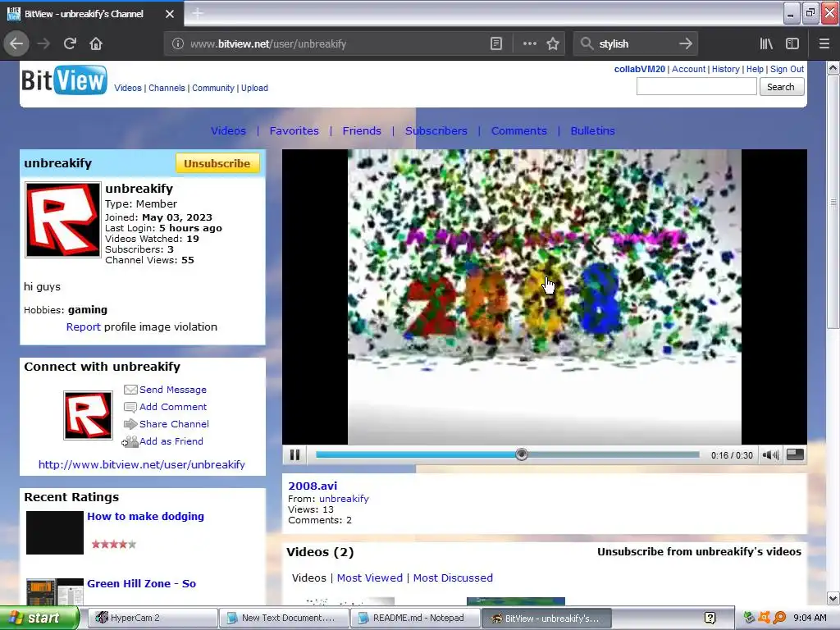
Task: Open the Account link
Action: (x=688, y=69)
